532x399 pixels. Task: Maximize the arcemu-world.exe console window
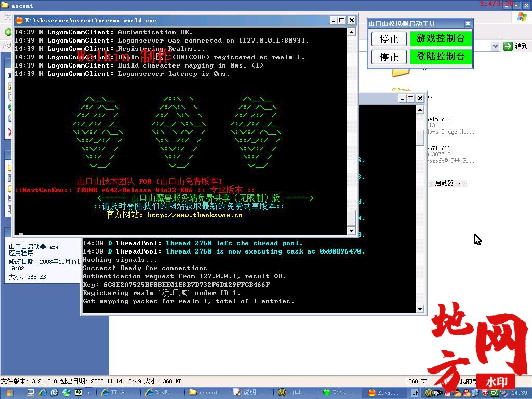coord(342,20)
